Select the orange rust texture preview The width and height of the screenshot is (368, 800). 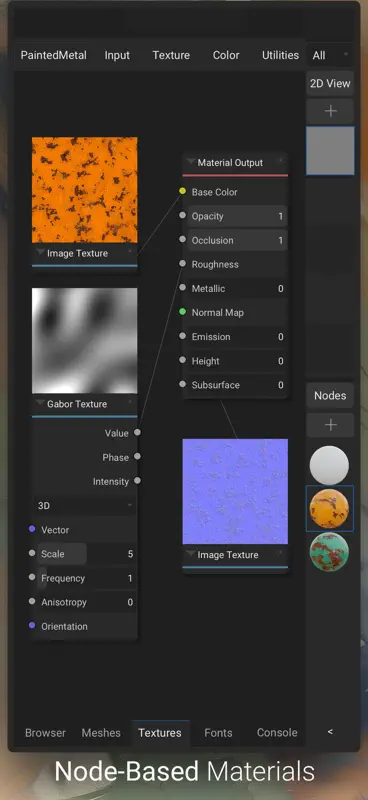[85, 190]
